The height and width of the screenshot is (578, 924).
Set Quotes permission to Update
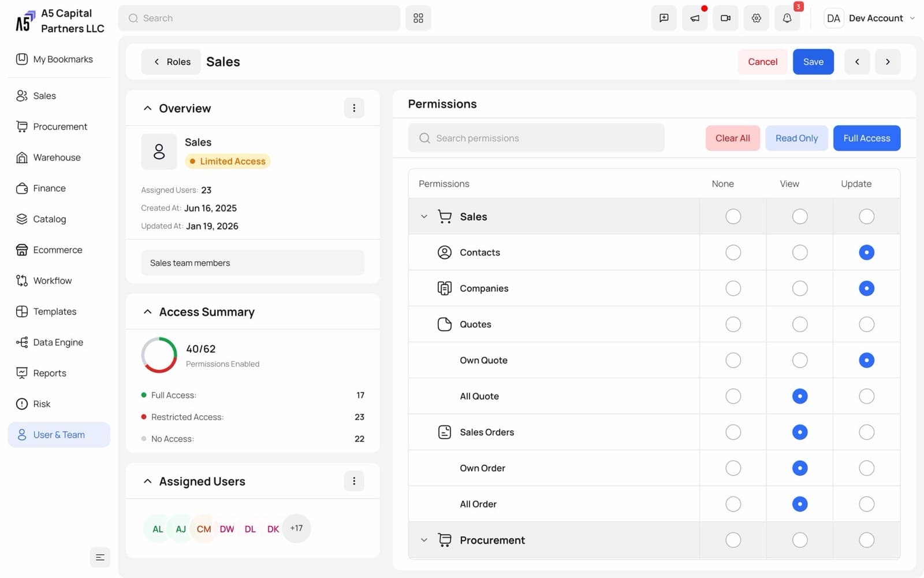click(866, 324)
